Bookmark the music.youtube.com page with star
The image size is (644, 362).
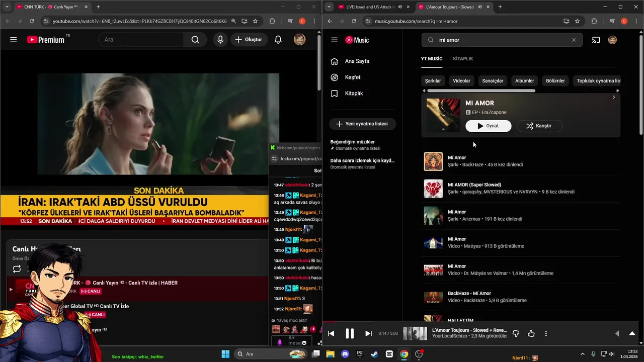click(577, 21)
